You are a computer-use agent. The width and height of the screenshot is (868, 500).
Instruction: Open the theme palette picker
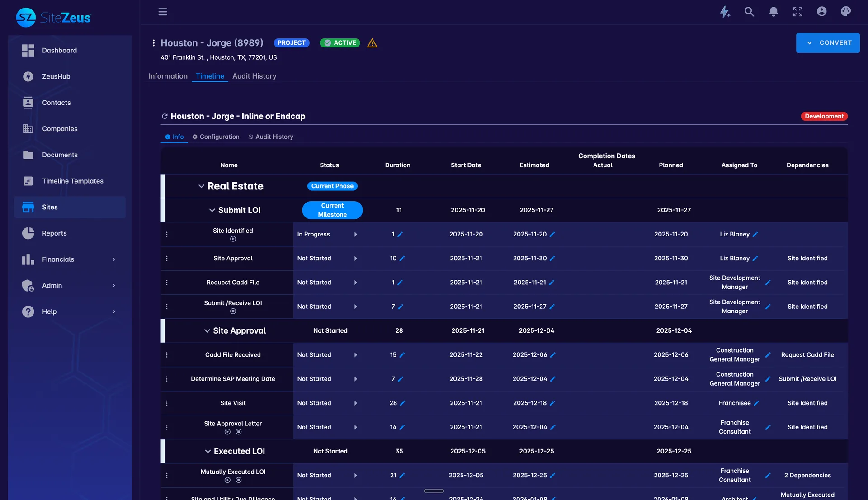click(x=846, y=12)
